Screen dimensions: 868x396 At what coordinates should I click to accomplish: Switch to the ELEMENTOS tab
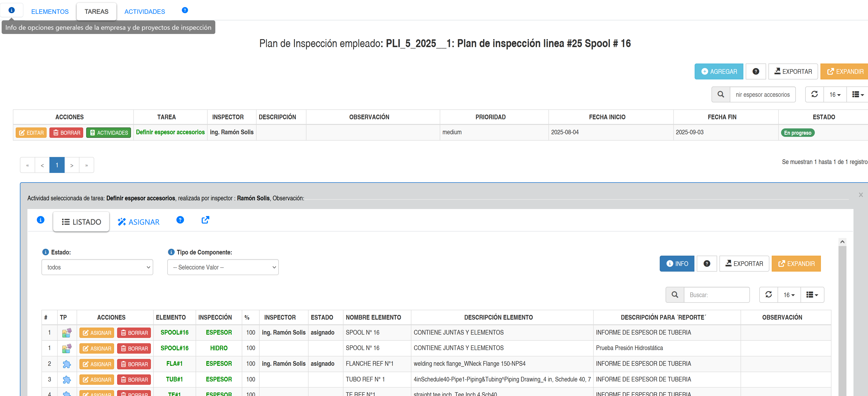click(50, 11)
